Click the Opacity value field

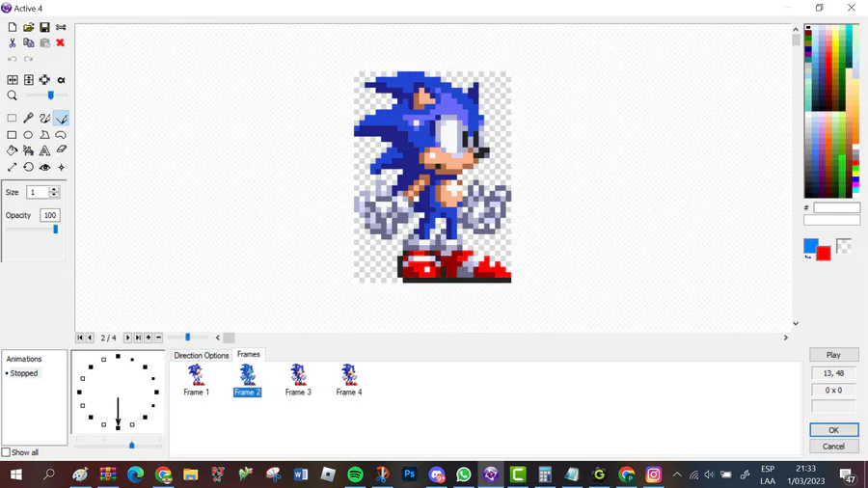pos(50,215)
